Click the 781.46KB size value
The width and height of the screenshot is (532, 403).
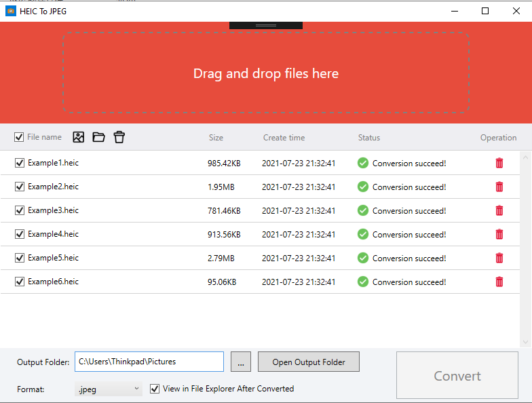[x=224, y=210]
